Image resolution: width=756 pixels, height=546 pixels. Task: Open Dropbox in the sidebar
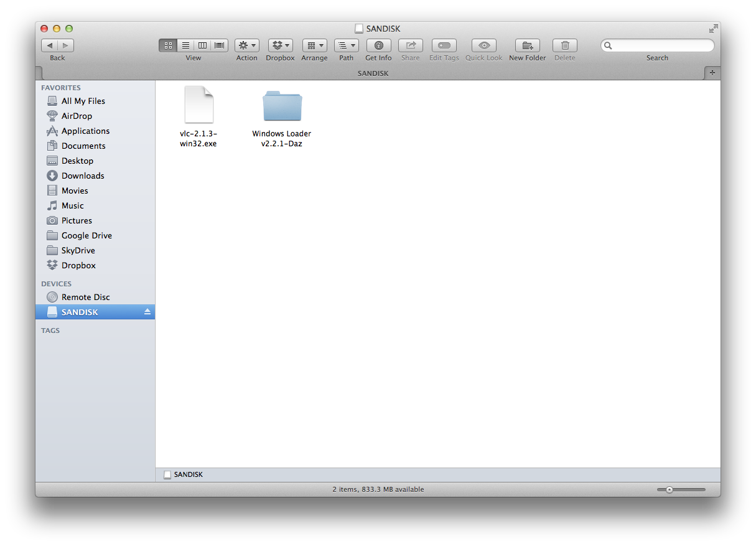[x=95, y=265]
